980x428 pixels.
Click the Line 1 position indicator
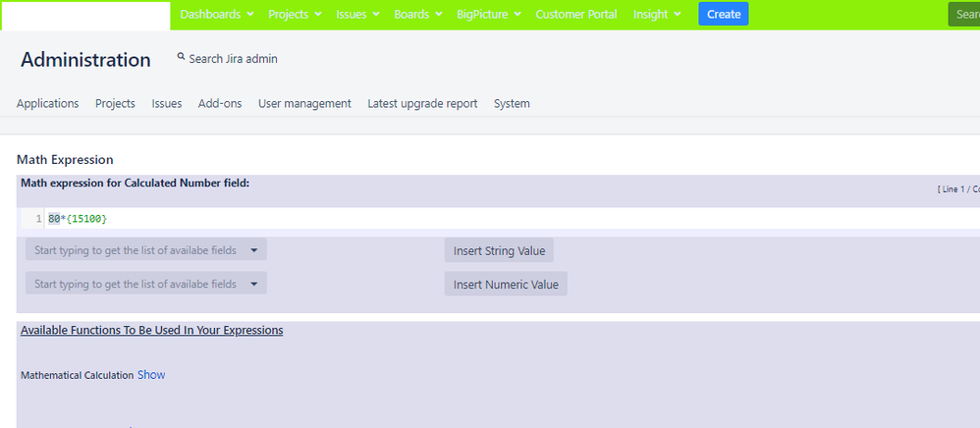(x=958, y=189)
